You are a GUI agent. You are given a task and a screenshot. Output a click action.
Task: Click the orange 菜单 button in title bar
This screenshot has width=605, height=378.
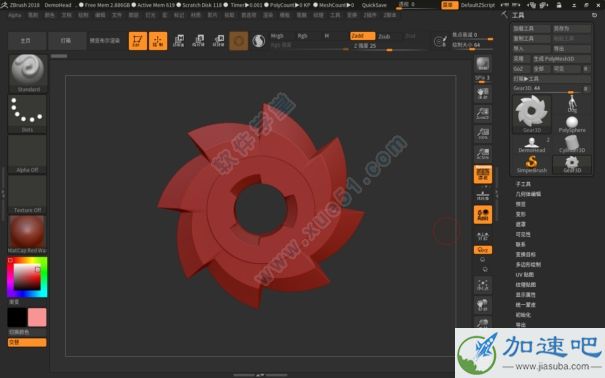pos(450,5)
